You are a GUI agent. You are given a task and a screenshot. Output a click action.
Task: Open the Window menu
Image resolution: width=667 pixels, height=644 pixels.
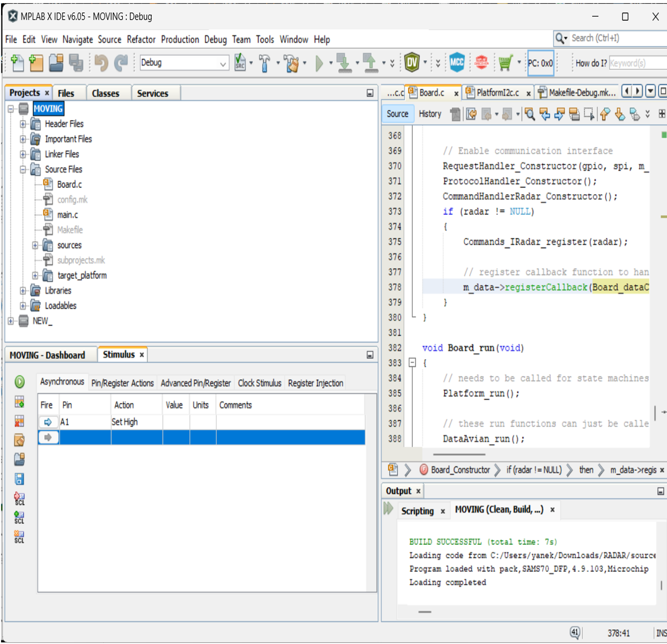tap(294, 40)
